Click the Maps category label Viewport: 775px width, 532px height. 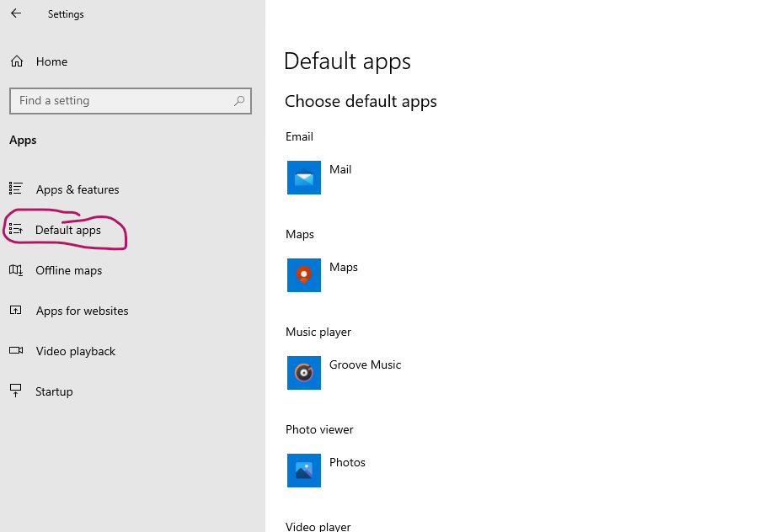(300, 234)
